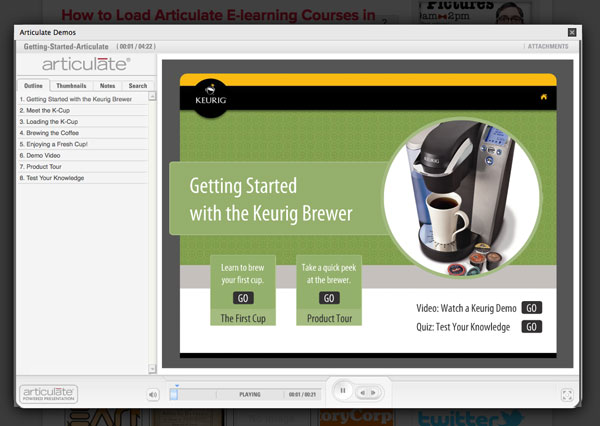The height and width of the screenshot is (426, 600).
Task: Click GO next to Quiz: Test Your Knowledge
Action: click(532, 326)
